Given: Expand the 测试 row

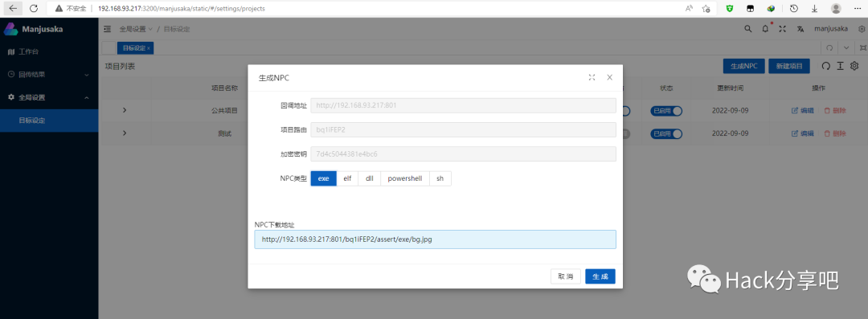Looking at the screenshot, I should (x=125, y=133).
